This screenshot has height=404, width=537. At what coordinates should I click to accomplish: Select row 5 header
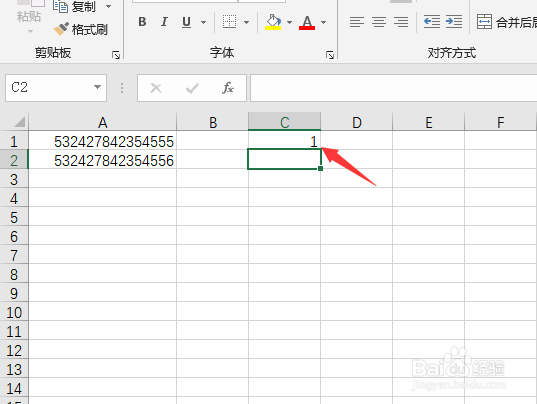pos(14,217)
